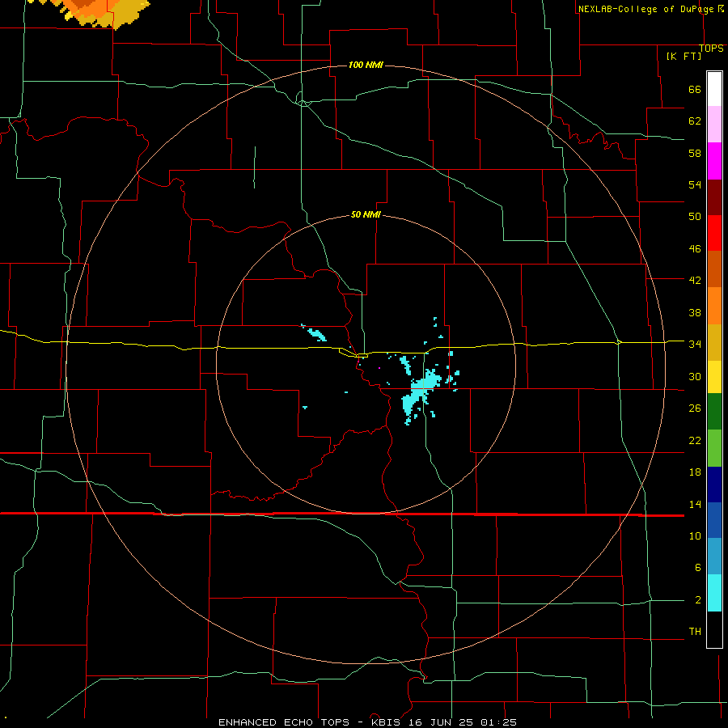Click the K FT units label
This screenshot has height=728, width=728.
(684, 56)
